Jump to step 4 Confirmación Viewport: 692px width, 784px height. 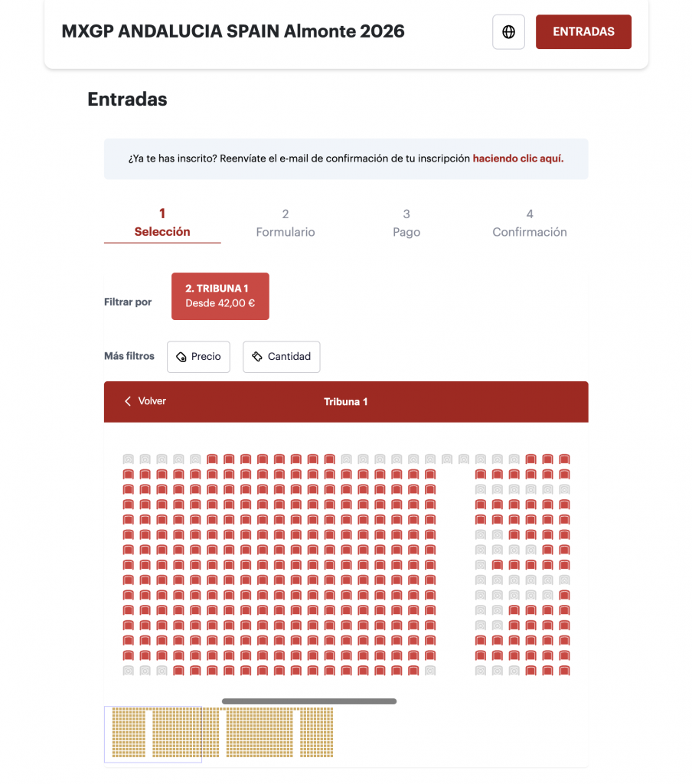point(530,223)
